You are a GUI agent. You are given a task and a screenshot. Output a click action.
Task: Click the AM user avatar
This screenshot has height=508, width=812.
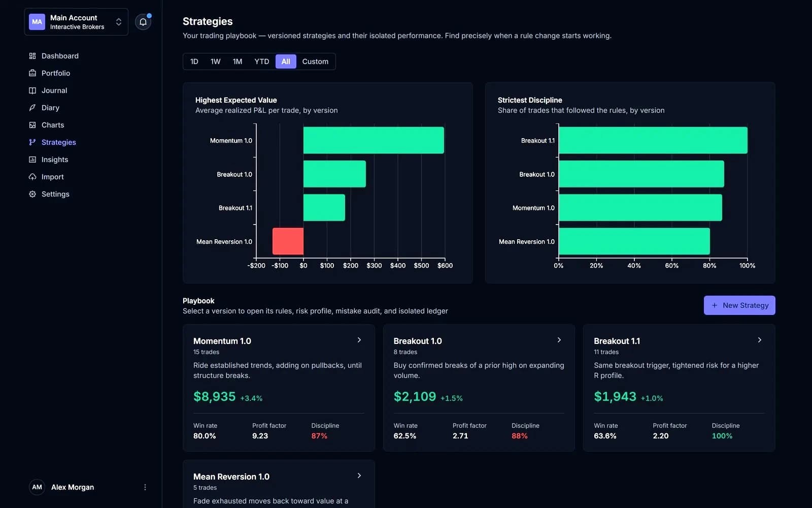pos(37,487)
